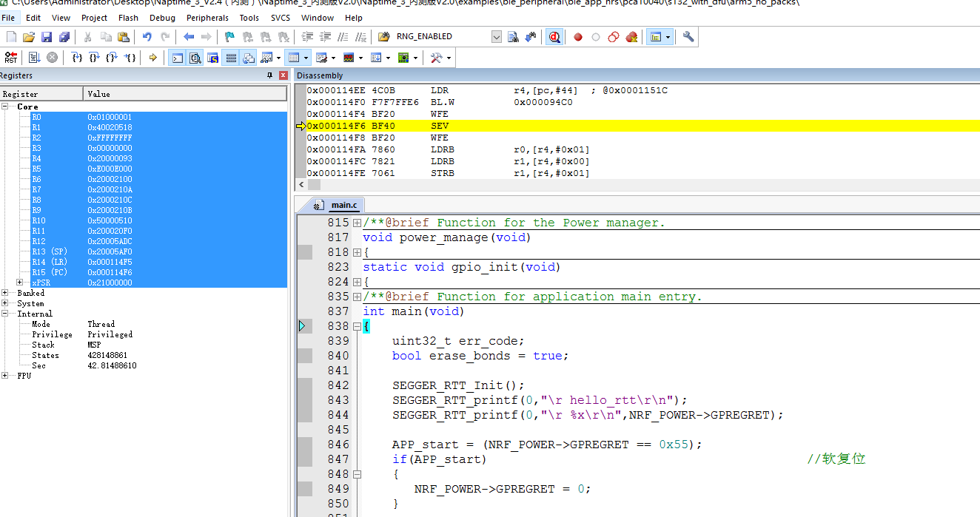Toggle the Registers Window button

pyautogui.click(x=231, y=57)
